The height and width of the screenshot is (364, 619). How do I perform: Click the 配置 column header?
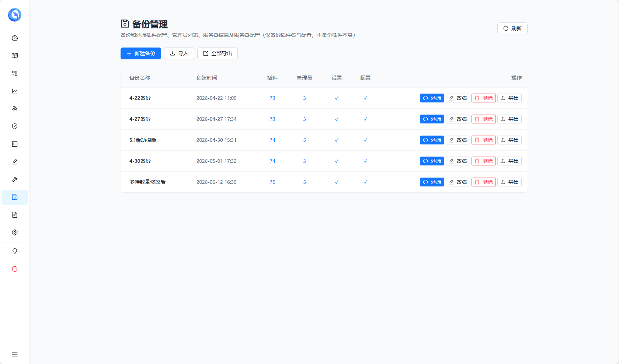click(365, 78)
